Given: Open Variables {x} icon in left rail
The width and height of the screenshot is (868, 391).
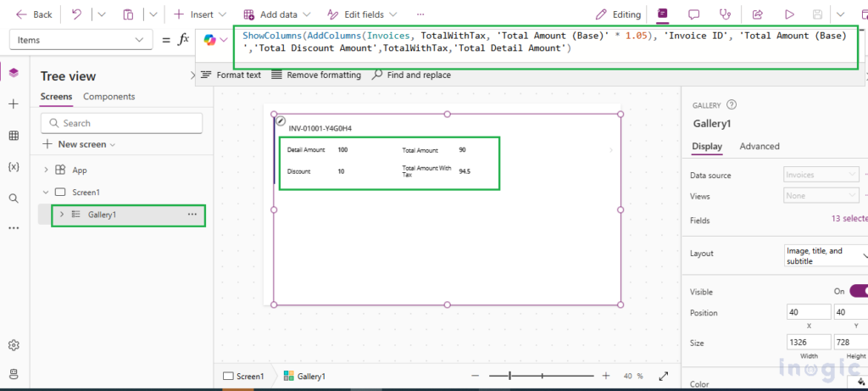Looking at the screenshot, I should [14, 167].
